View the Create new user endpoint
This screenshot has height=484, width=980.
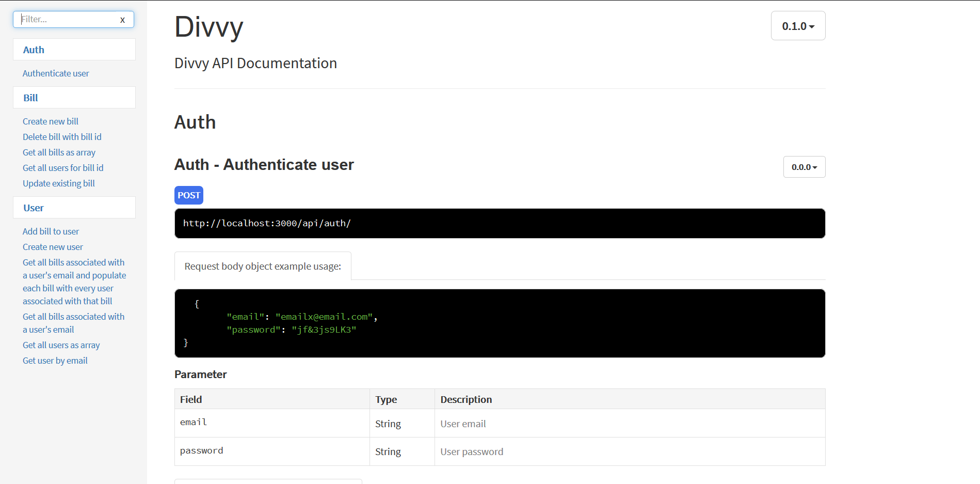pos(53,246)
